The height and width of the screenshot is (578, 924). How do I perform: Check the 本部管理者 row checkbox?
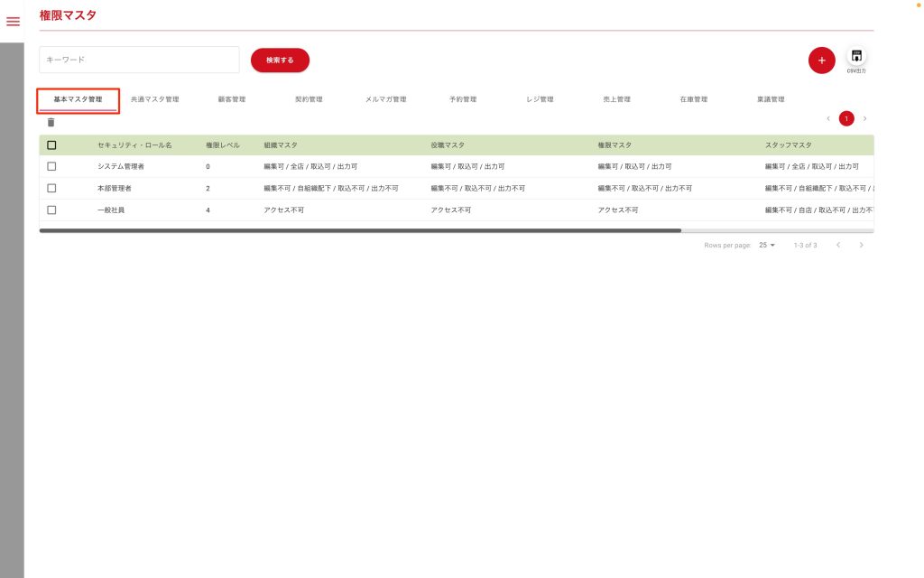(x=51, y=188)
